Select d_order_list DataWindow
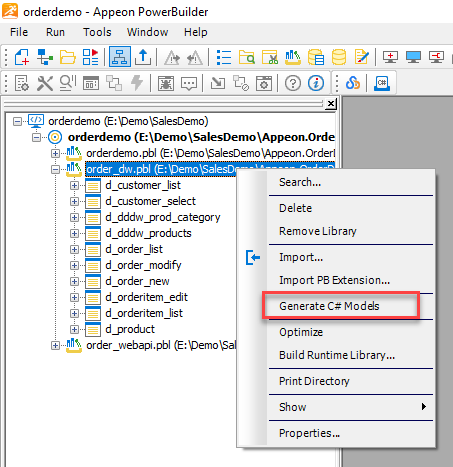453x467 pixels. pyautogui.click(x=134, y=249)
